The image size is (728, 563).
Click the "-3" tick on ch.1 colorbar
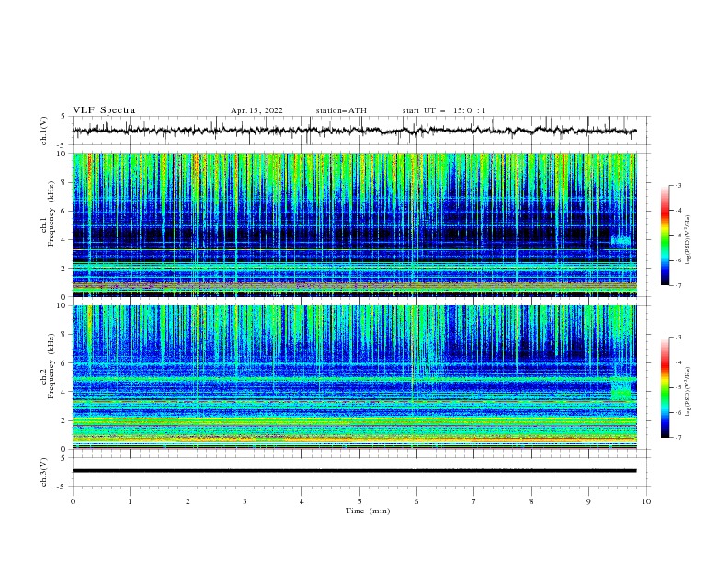pyautogui.click(x=677, y=185)
